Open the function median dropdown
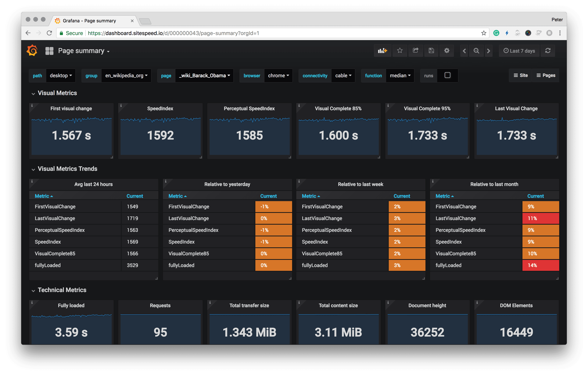The width and height of the screenshot is (588, 375). (x=400, y=76)
